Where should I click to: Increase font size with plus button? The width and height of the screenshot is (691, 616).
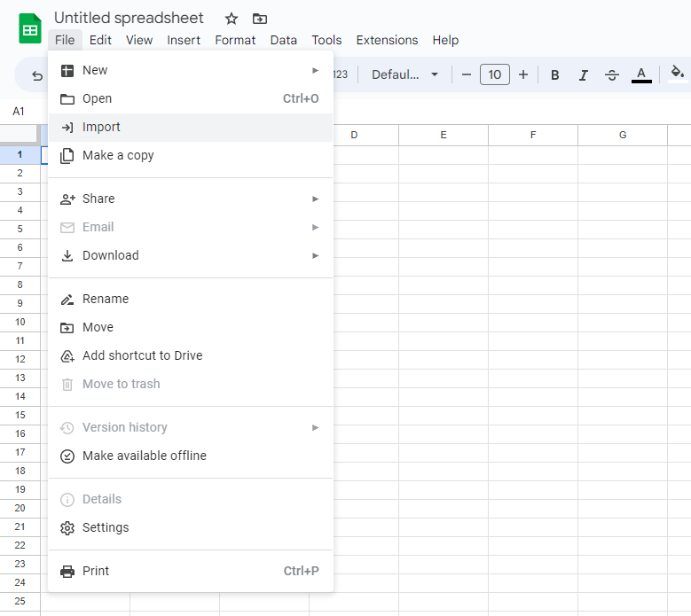523,75
